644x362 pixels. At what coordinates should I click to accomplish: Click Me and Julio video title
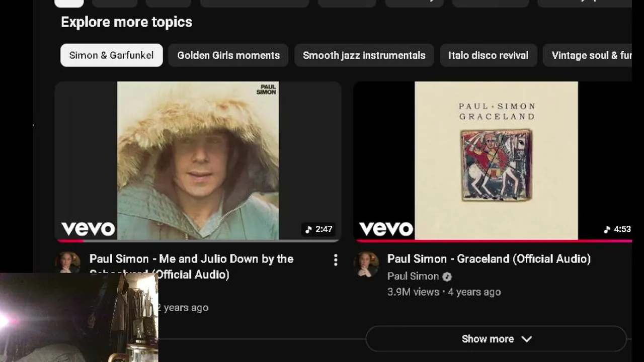[191, 266]
